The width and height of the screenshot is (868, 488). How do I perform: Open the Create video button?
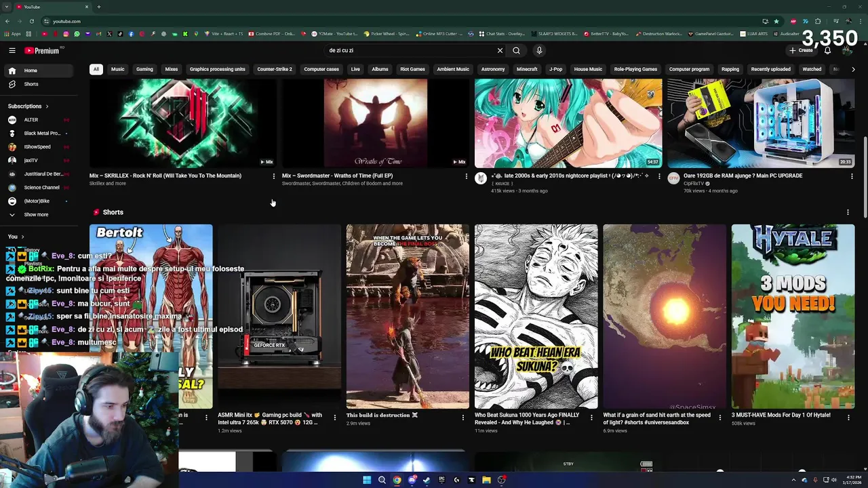coord(801,50)
